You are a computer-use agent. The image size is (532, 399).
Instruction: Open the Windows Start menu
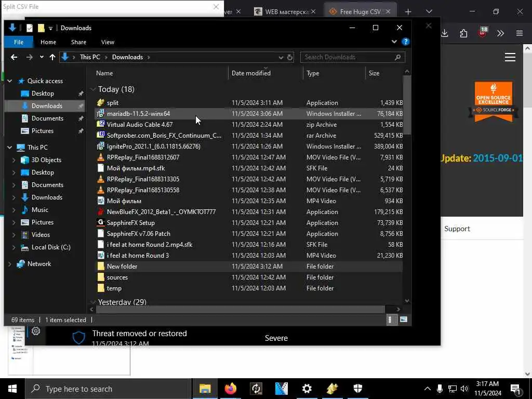12,389
